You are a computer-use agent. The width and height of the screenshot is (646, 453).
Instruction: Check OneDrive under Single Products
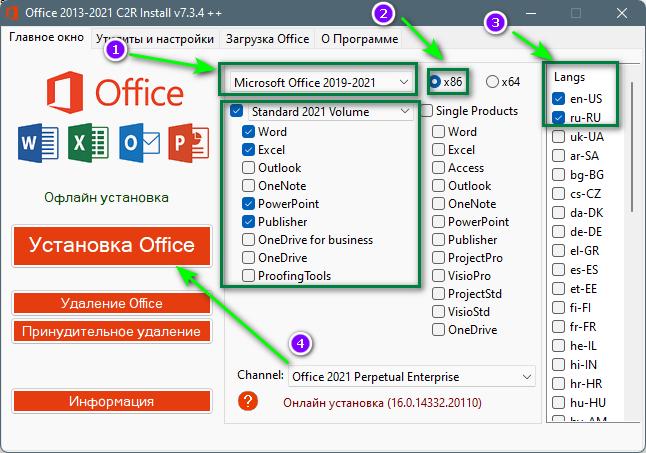(438, 329)
